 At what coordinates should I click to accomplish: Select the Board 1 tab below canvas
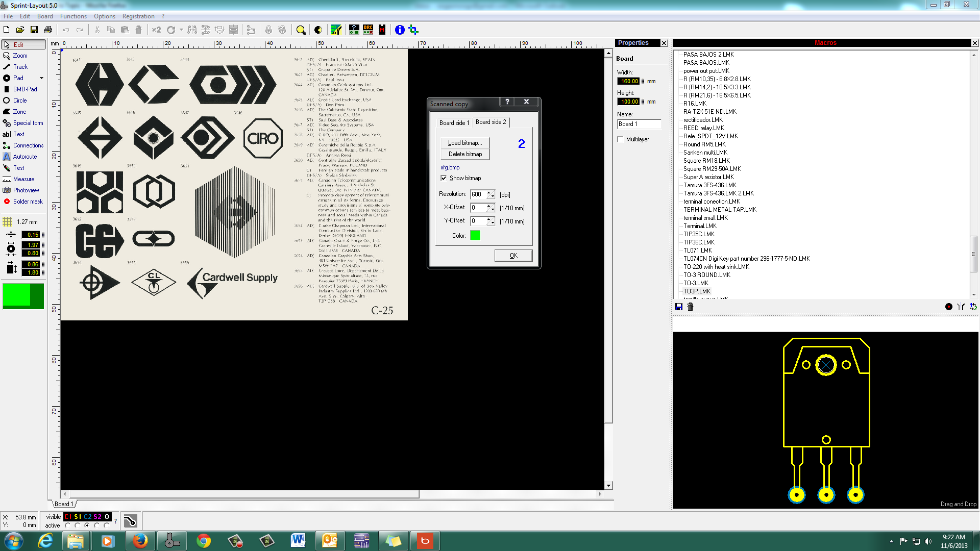point(64,504)
